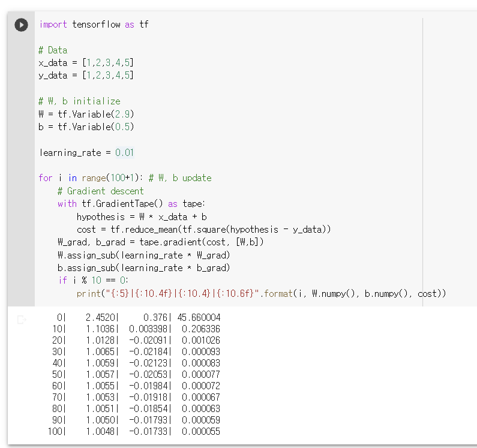The image size is (477, 448).
Task: Click output row for step 100 with cost 0.000055
Action: [x=134, y=431]
